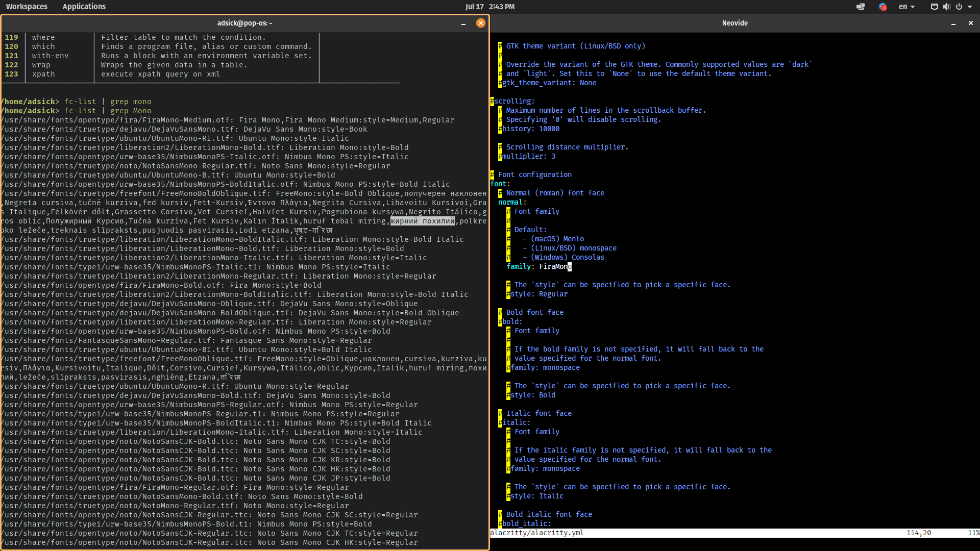Open the blue tray app with red badge
980x551 pixels.
pos(883,7)
